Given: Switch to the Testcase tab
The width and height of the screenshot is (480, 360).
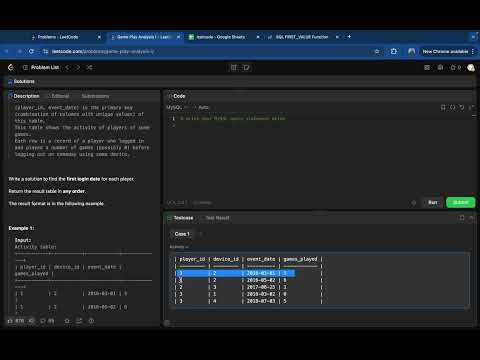Looking at the screenshot, I should coord(180,218).
